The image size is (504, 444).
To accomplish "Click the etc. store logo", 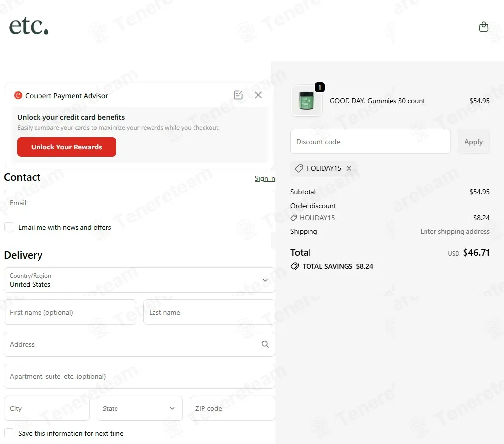I will click(29, 26).
